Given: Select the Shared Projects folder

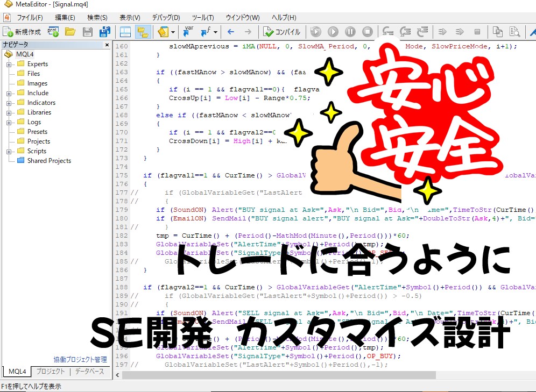Looking at the screenshot, I should [x=49, y=160].
